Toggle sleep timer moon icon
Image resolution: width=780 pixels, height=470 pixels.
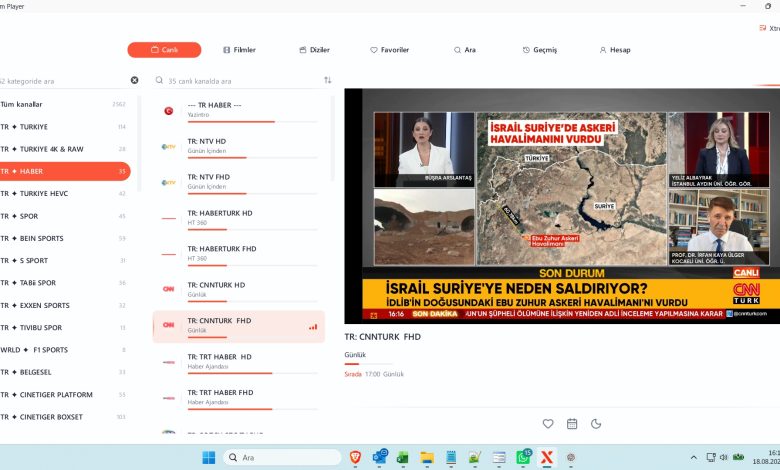tap(596, 424)
